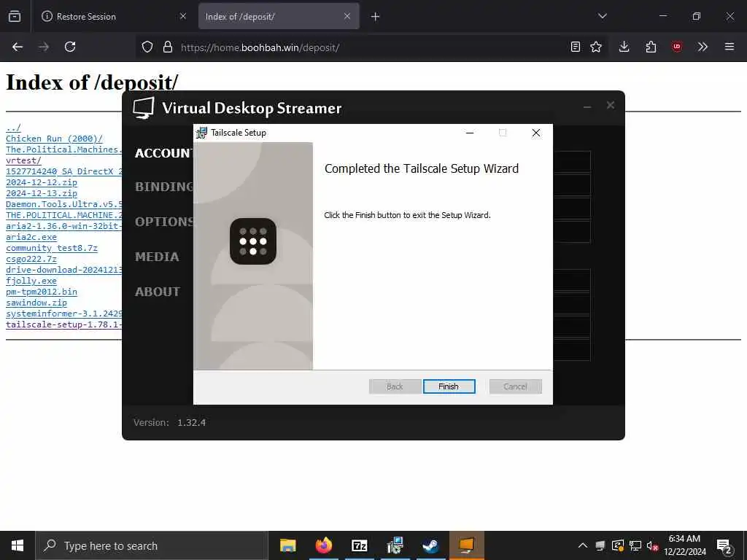Open the tracking protection shield icon
Viewport: 747px width, 560px height.
coord(147,47)
